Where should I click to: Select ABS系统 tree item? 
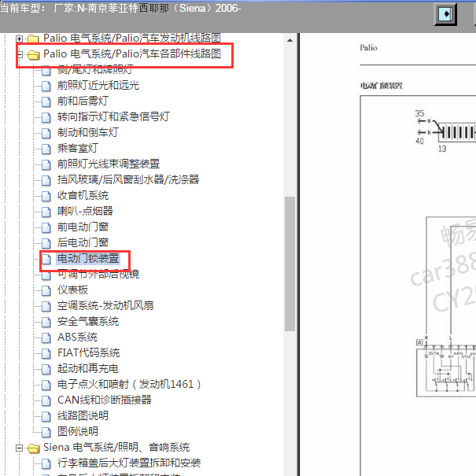coord(77,338)
